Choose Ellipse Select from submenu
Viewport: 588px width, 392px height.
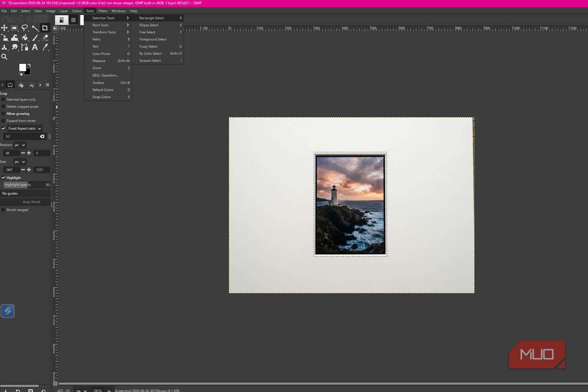pos(157,25)
